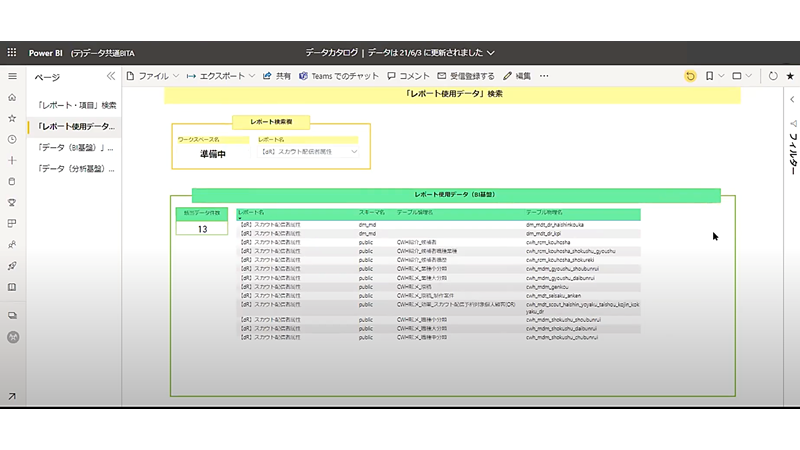Screen dimensions: 800x450
Task: Click the Create plus icon in left rail
Action: (12, 160)
